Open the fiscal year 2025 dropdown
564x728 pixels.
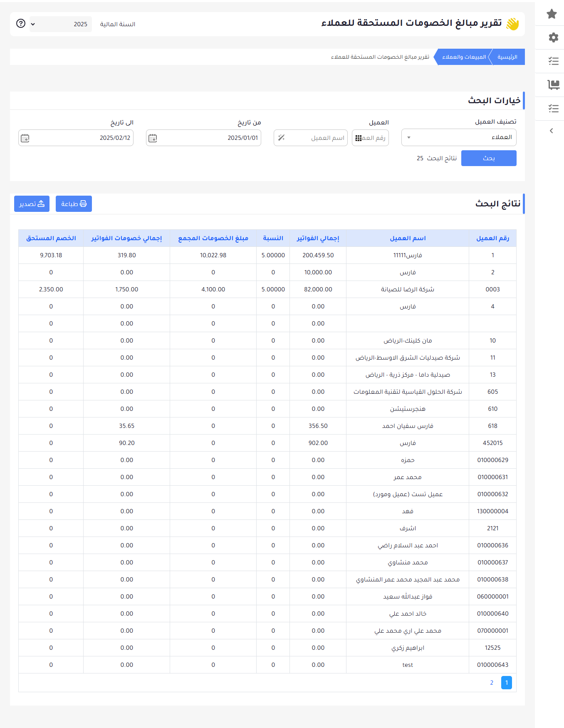[61, 24]
